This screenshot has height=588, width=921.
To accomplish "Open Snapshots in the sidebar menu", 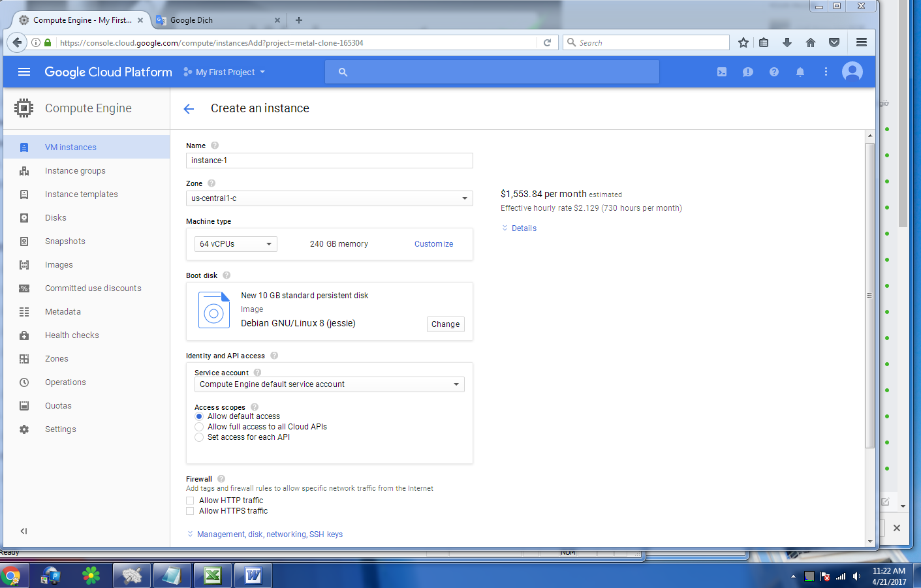I will 65,241.
